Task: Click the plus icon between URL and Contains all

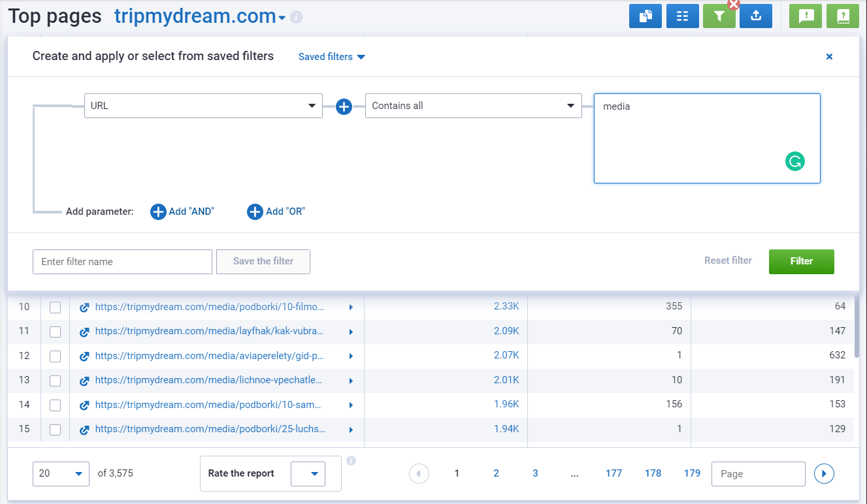Action: pyautogui.click(x=344, y=106)
